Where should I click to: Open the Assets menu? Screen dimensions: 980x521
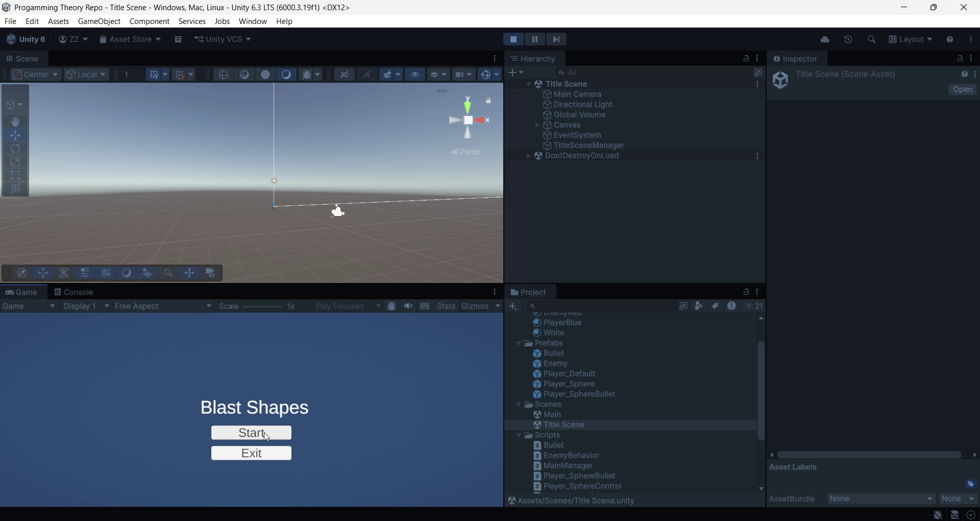pyautogui.click(x=58, y=21)
